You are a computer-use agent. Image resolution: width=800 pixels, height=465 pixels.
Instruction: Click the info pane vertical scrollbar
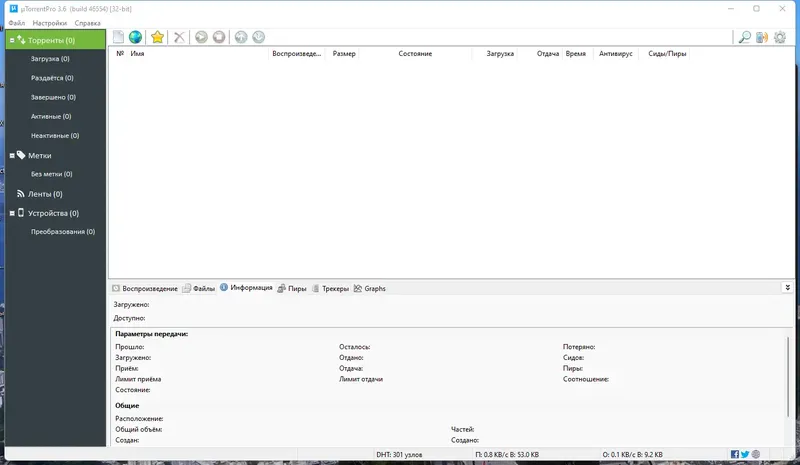coord(789,377)
